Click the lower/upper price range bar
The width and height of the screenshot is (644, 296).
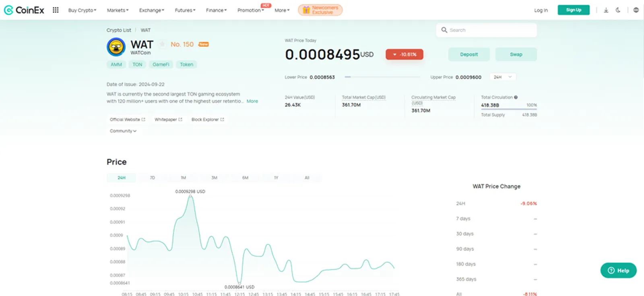[382, 77]
